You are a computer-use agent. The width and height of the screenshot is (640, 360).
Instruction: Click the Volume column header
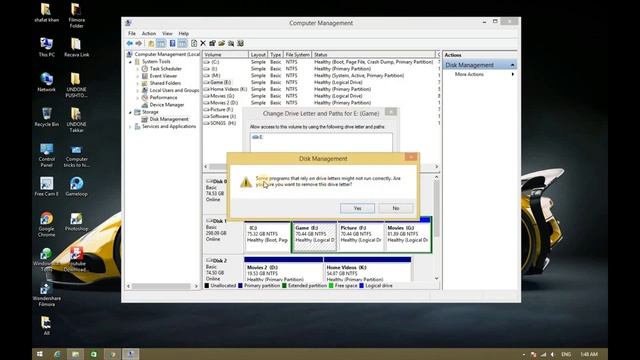pyautogui.click(x=225, y=54)
